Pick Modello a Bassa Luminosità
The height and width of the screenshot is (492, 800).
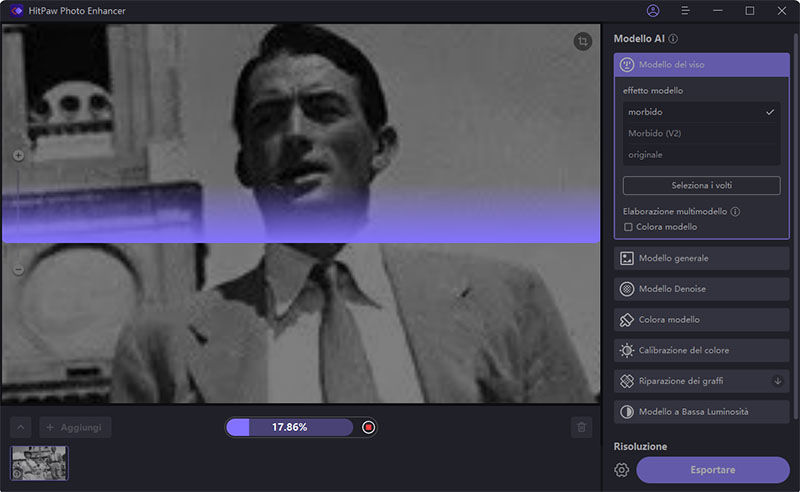(702, 411)
